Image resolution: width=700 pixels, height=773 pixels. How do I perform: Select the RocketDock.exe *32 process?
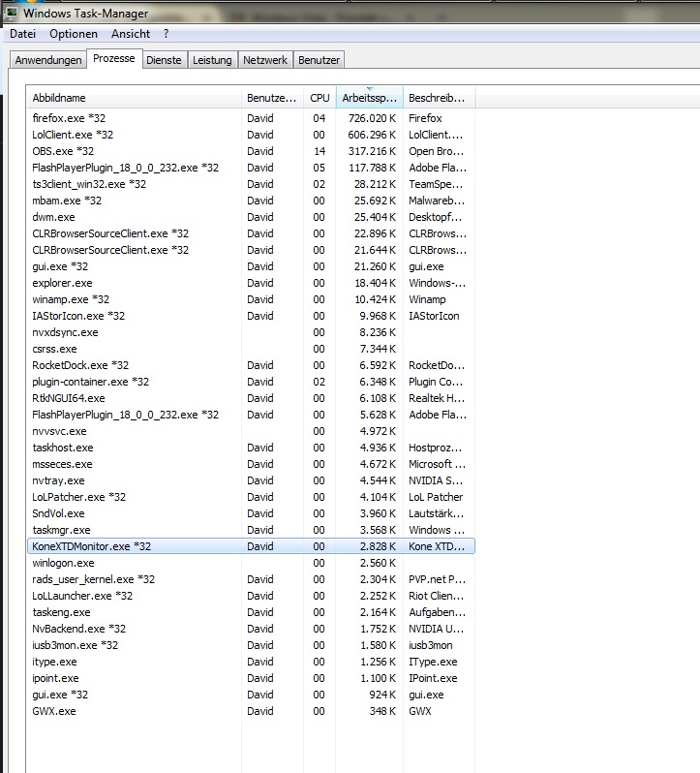point(251,365)
